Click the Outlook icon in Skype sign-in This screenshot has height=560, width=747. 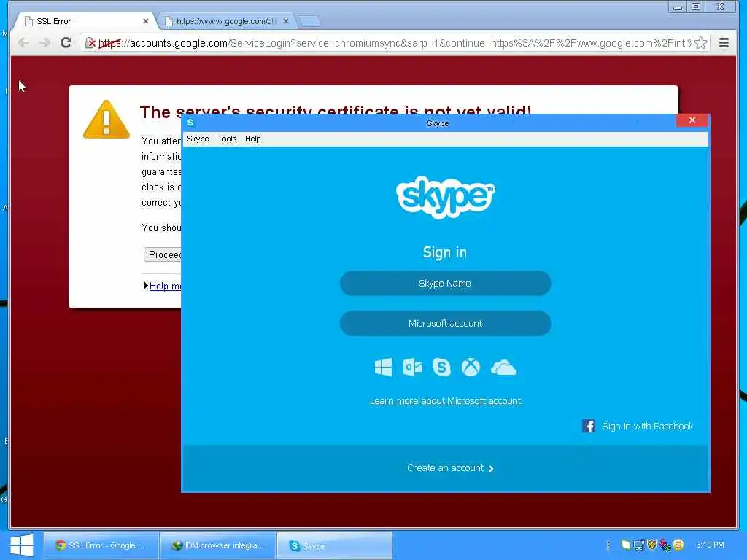412,367
